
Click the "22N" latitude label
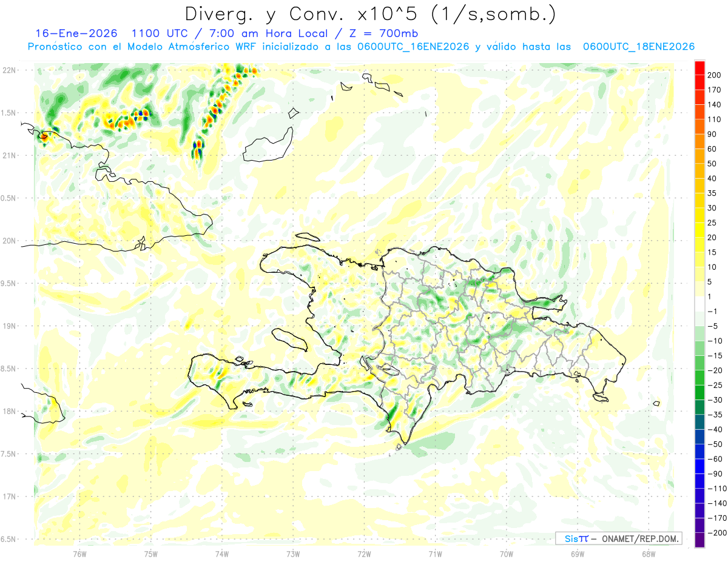pyautogui.click(x=9, y=70)
